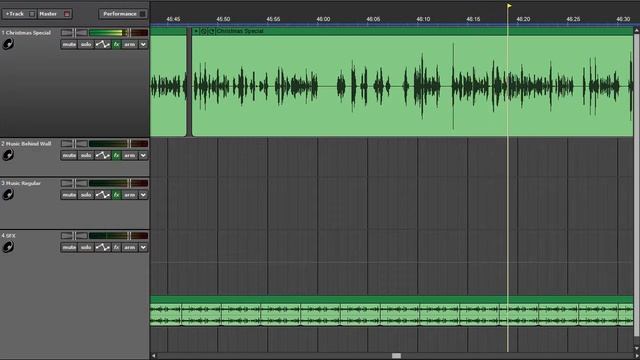Screen dimensions: 640x360
Task: Click the vertical scrollbar up arrow
Action: point(637,31)
